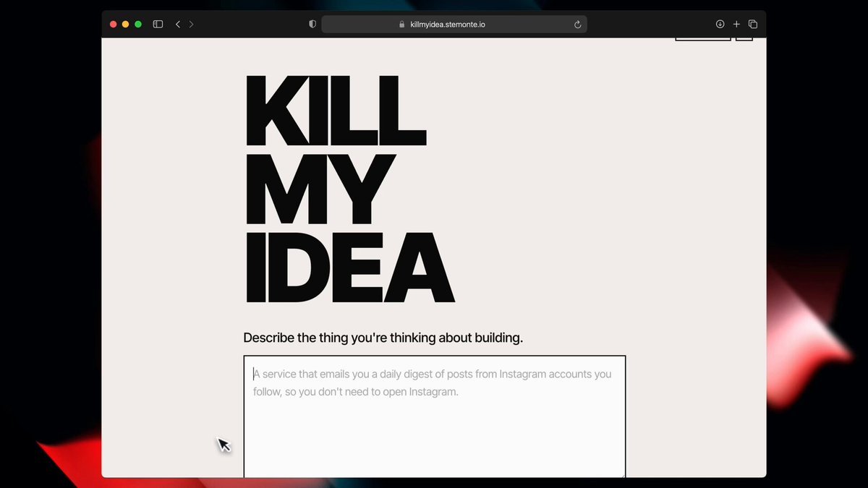Go forward with the right chevron
Screen dimensions: 868x488
pyautogui.click(x=191, y=24)
